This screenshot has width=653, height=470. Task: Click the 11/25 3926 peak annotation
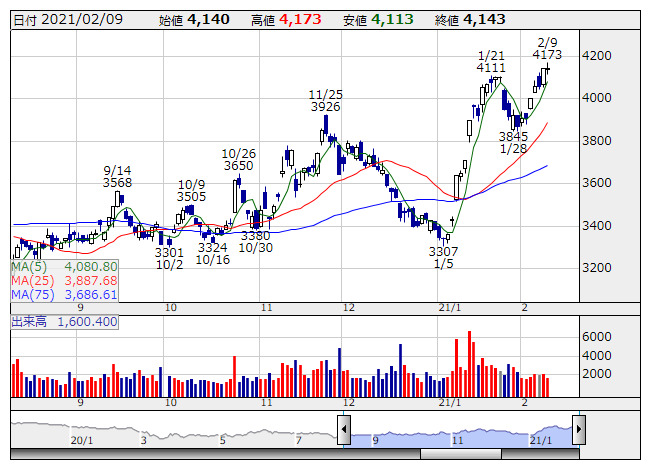coord(325,99)
